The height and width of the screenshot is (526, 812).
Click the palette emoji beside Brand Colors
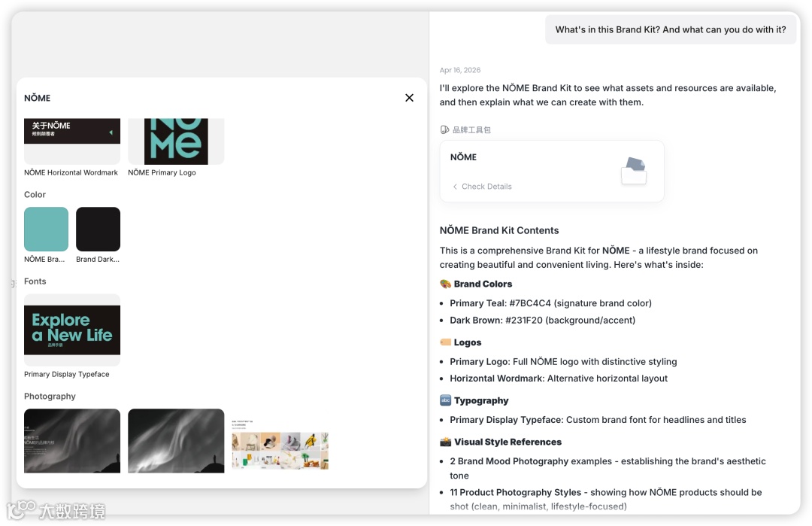[445, 284]
